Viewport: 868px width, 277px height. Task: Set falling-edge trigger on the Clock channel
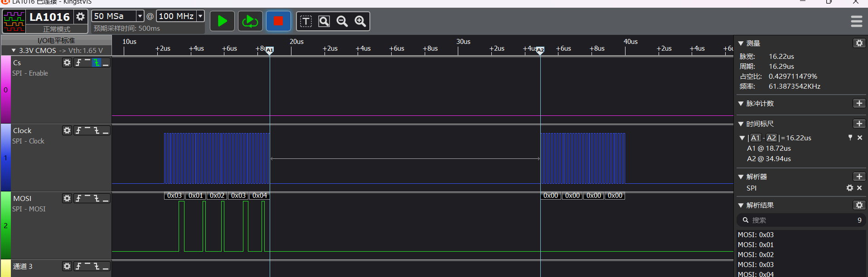(x=97, y=130)
